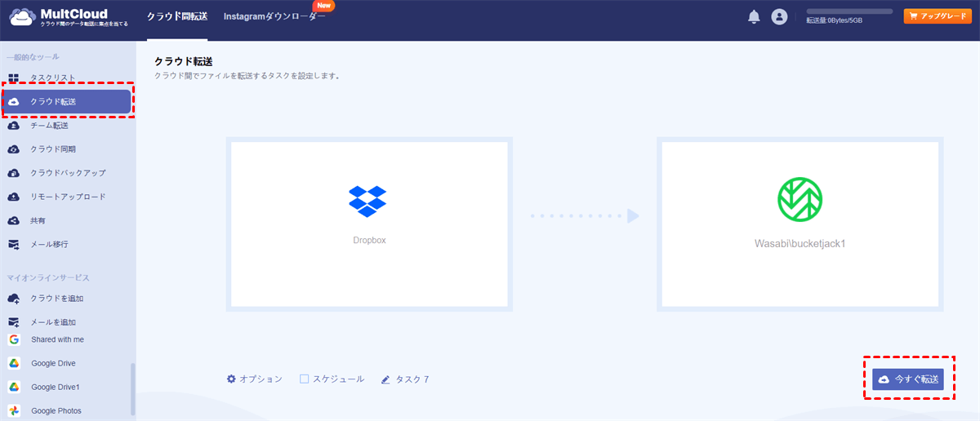
Task: Click the Shared with me Google icon
Action: (14, 339)
